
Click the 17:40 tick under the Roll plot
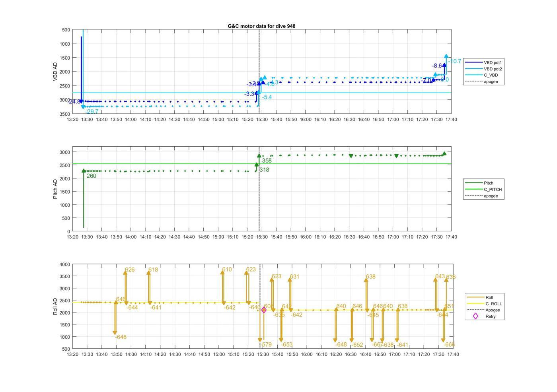coord(453,354)
